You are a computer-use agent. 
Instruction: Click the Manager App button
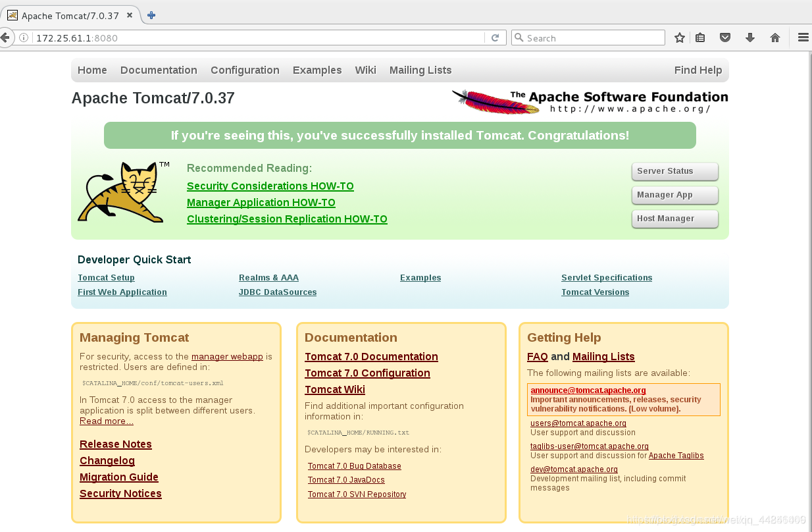coord(674,195)
